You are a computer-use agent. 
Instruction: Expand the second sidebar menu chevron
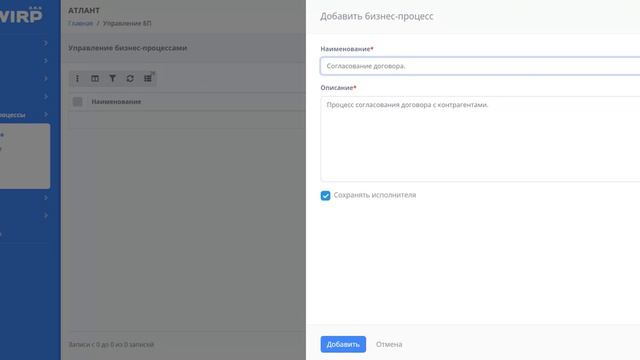(x=46, y=61)
